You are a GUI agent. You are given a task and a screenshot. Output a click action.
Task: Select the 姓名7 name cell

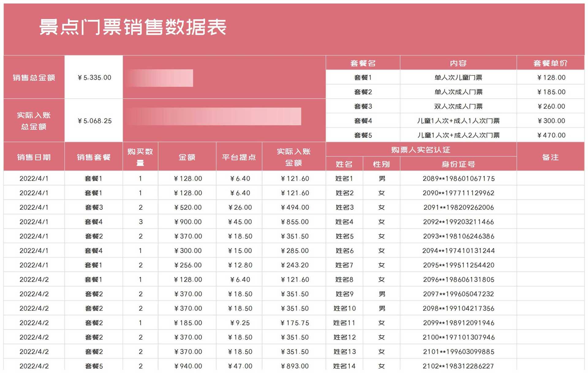coord(344,265)
